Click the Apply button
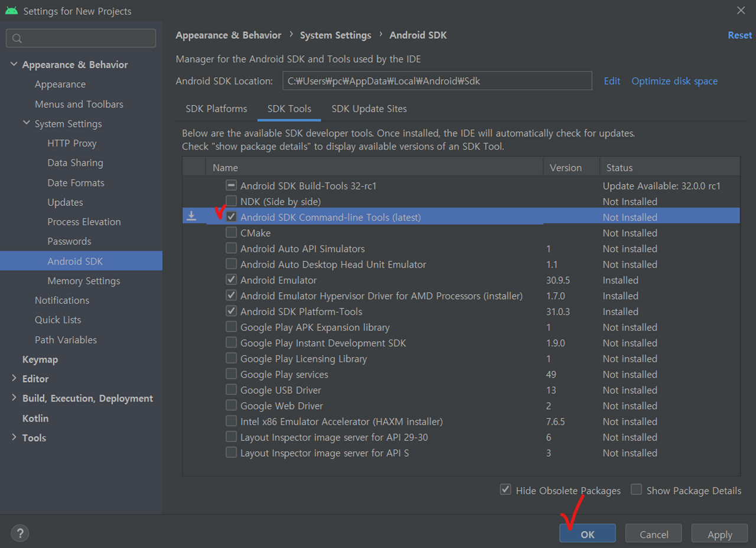756x548 pixels. click(720, 534)
